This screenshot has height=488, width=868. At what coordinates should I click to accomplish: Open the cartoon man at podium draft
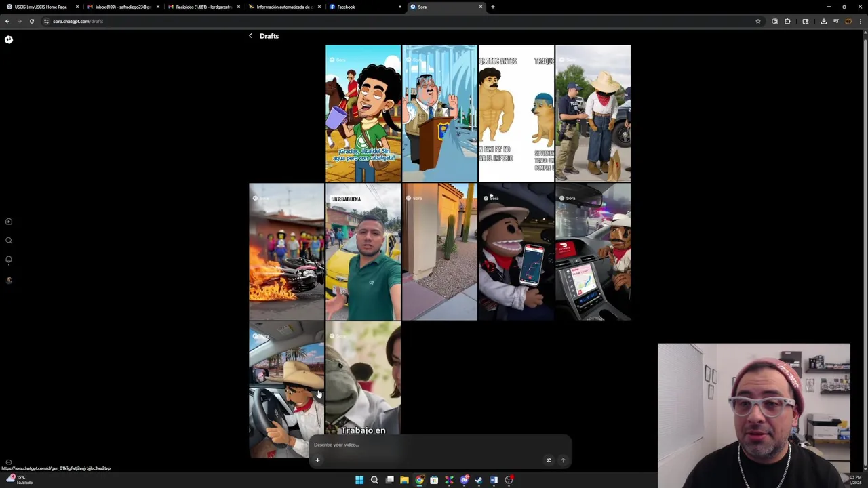[x=439, y=113]
